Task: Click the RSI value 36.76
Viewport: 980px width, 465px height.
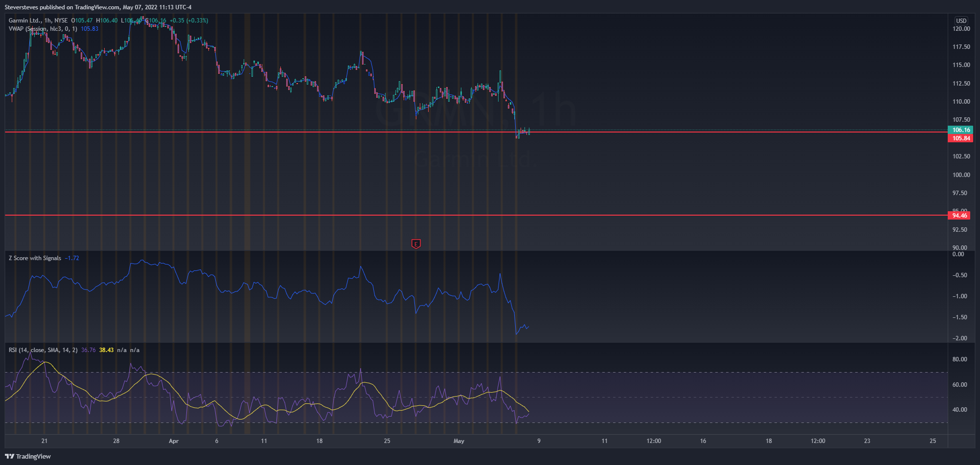Action: pos(89,350)
